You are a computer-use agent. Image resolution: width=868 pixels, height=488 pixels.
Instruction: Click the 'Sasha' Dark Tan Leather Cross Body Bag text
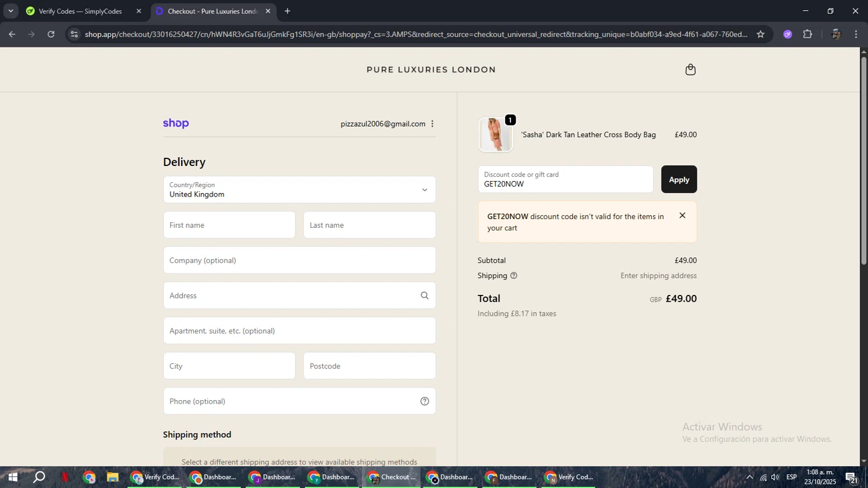(589, 135)
